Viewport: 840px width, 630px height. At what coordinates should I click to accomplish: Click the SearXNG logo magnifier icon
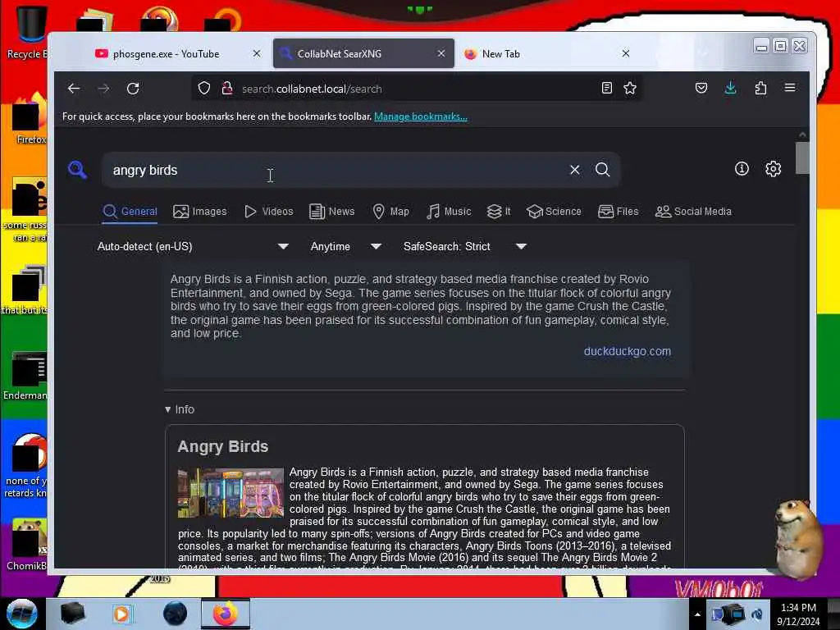pyautogui.click(x=78, y=170)
